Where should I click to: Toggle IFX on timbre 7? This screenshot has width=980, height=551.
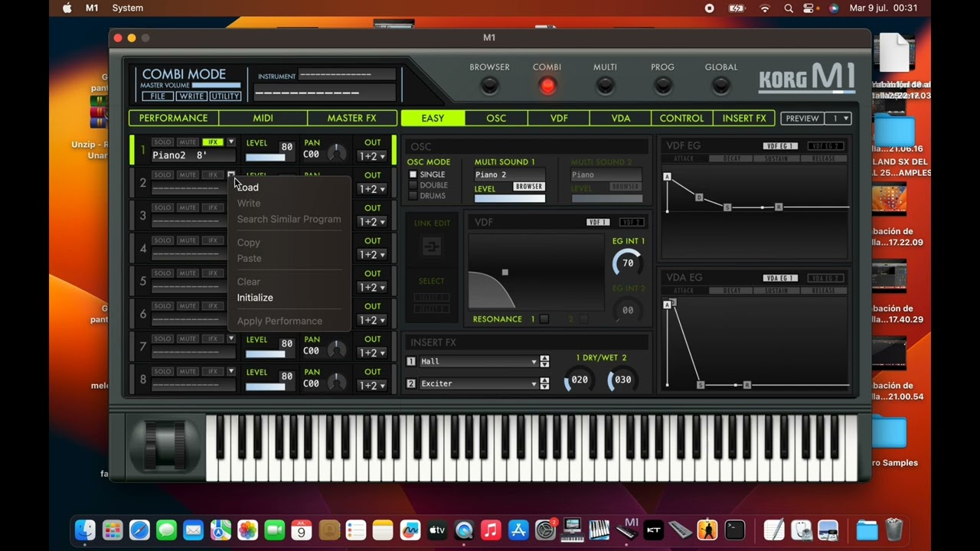click(212, 339)
